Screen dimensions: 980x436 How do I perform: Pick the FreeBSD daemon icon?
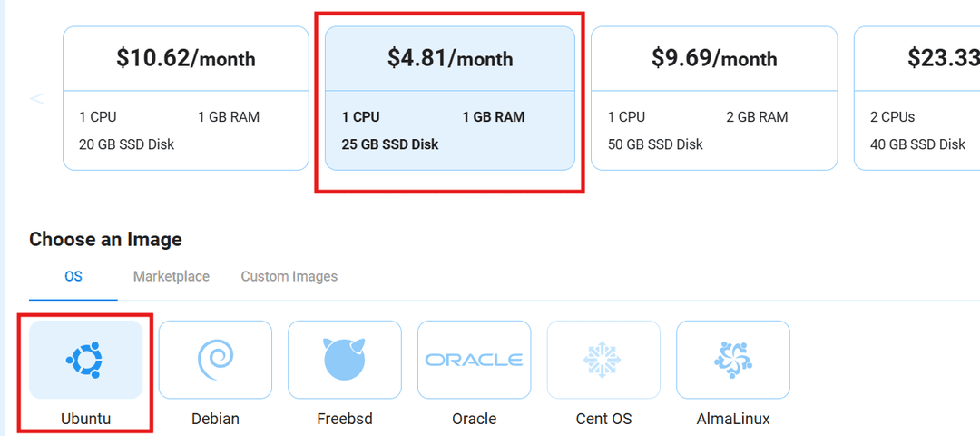pyautogui.click(x=345, y=360)
